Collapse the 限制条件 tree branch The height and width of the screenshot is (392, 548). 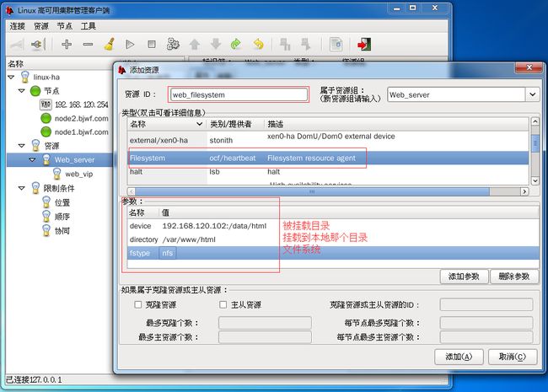[22, 188]
